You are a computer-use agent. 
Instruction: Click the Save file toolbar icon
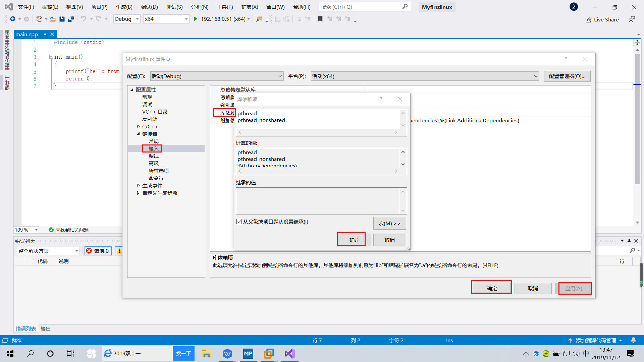click(62, 19)
